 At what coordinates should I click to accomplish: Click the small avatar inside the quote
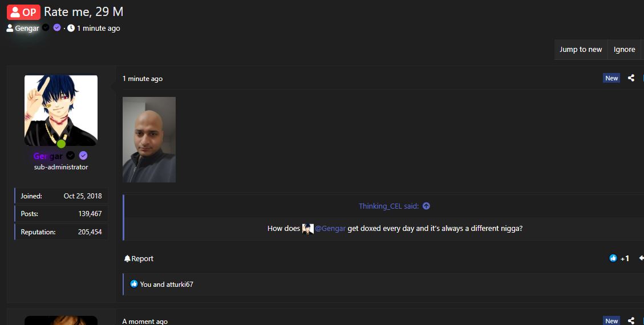(307, 229)
